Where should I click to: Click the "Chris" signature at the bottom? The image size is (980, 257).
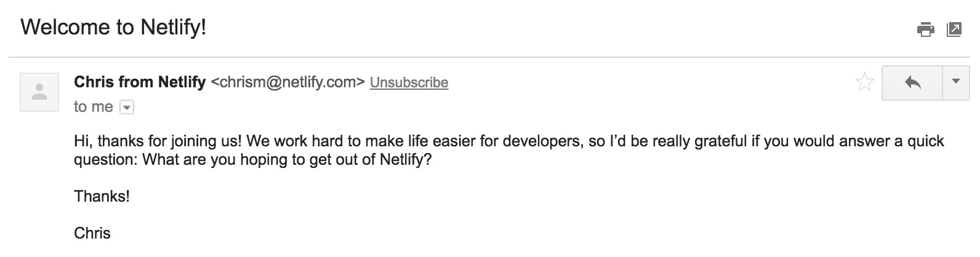point(92,233)
